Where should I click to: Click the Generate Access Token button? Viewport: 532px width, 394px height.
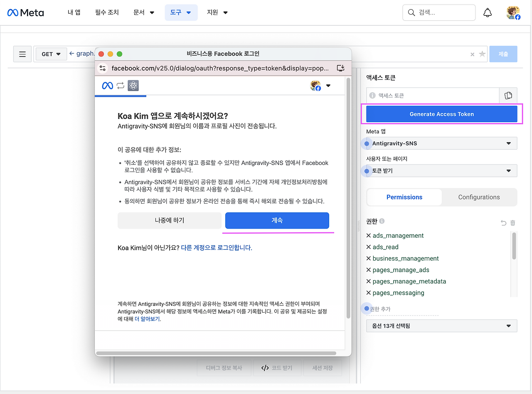442,114
